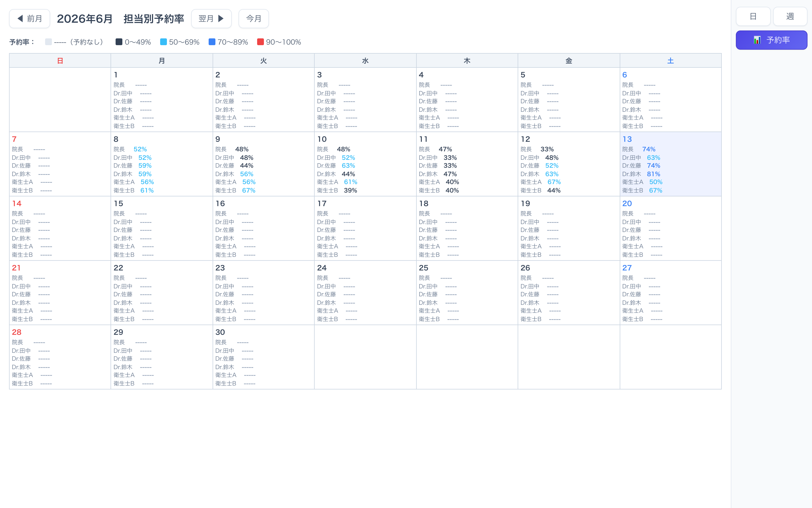Click the 土 Saturday column header
The image size is (812, 508).
tap(670, 60)
